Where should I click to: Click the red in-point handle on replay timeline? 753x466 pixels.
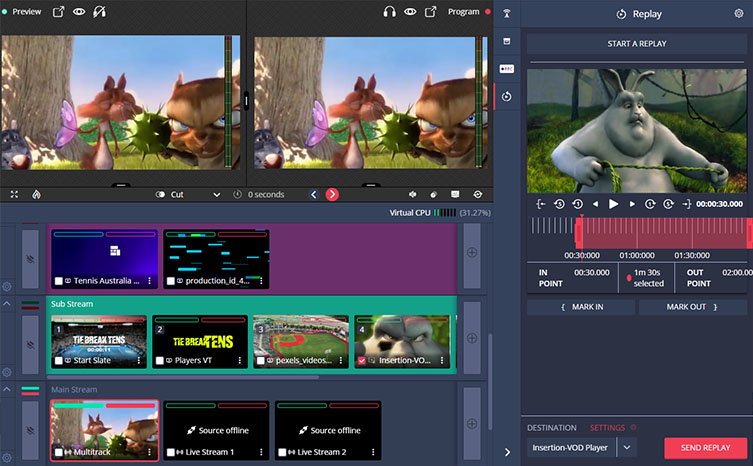(x=579, y=233)
